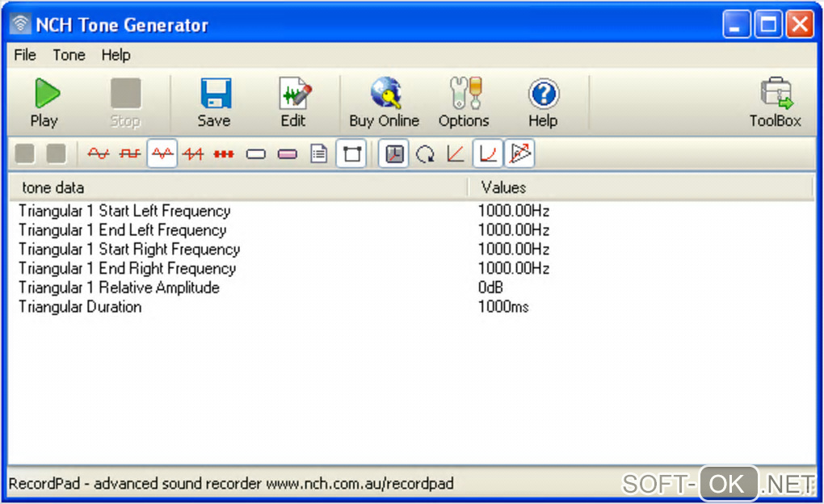Minimize the NCH Tone Generator window
This screenshot has width=824, height=504.
click(x=736, y=24)
